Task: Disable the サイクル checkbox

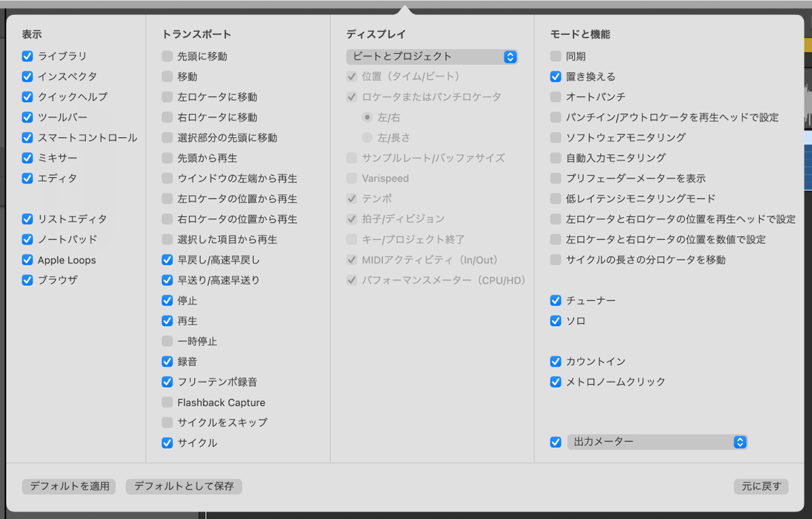Action: pos(167,443)
